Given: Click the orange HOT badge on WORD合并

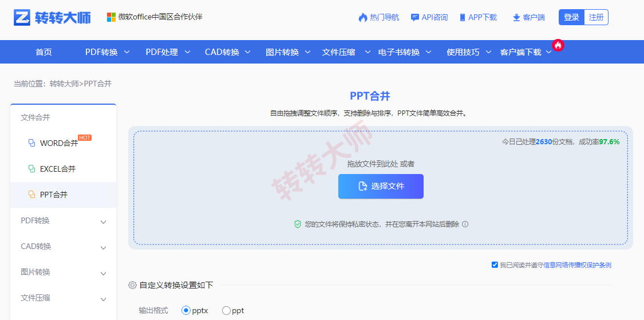Looking at the screenshot, I should pyautogui.click(x=85, y=137).
